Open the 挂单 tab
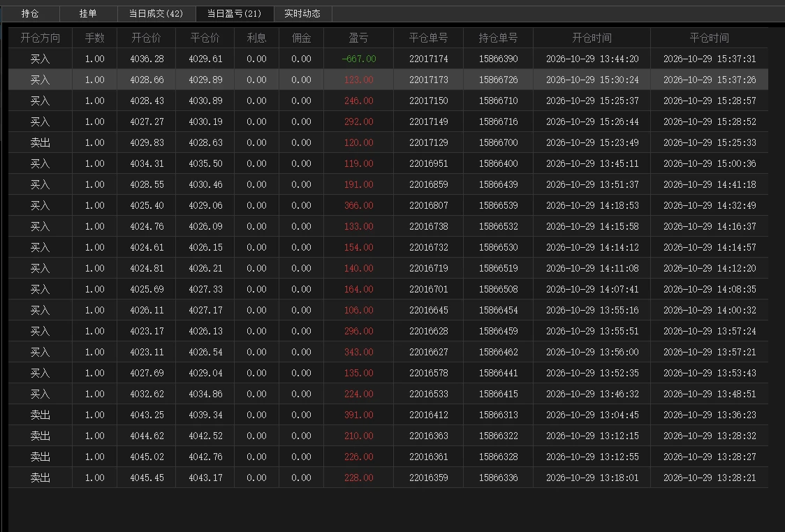This screenshot has width=785, height=532. click(x=88, y=13)
